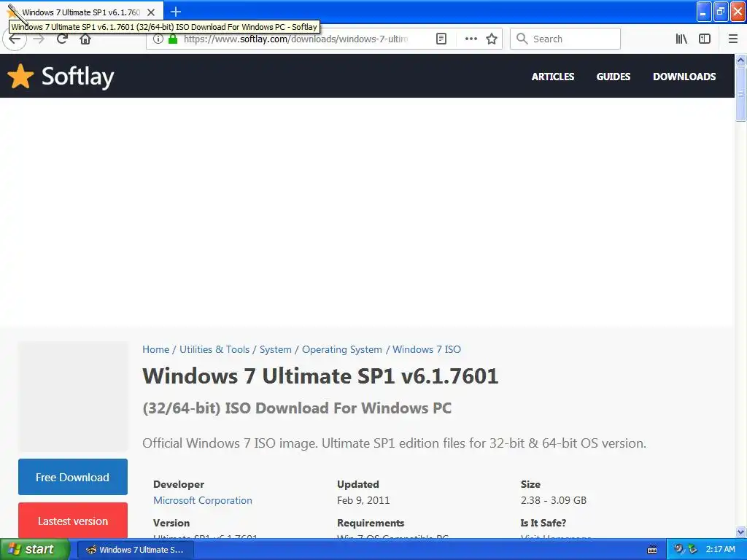Click the red Lastest version button
This screenshot has height=560, width=747.
73,521
